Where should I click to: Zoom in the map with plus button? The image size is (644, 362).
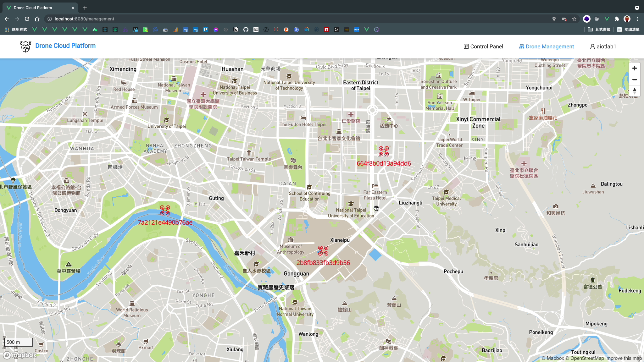tap(634, 68)
